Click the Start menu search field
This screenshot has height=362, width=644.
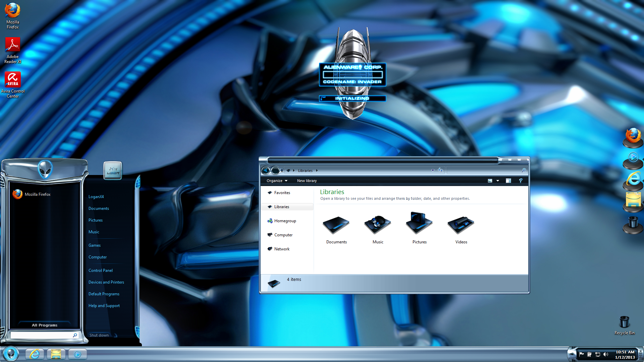[45, 335]
